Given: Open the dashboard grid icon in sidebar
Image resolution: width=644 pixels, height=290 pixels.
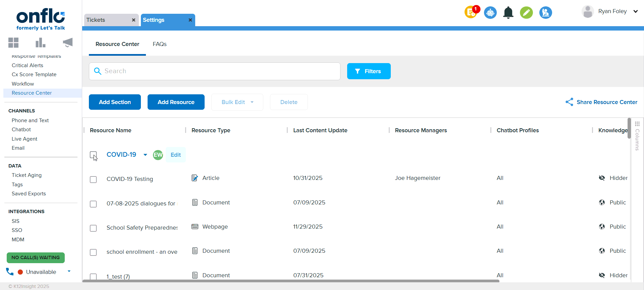Looking at the screenshot, I should click(13, 43).
